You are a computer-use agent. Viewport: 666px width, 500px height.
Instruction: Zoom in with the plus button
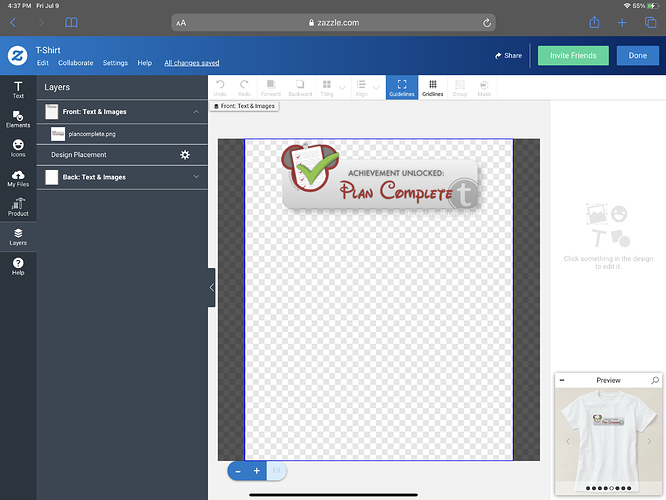tap(257, 471)
